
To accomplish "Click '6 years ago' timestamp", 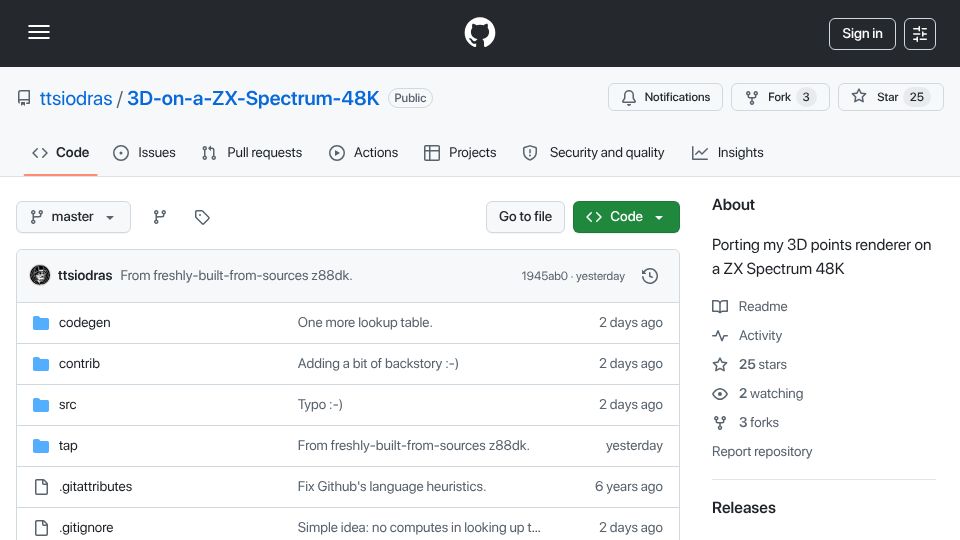I will point(629,487).
